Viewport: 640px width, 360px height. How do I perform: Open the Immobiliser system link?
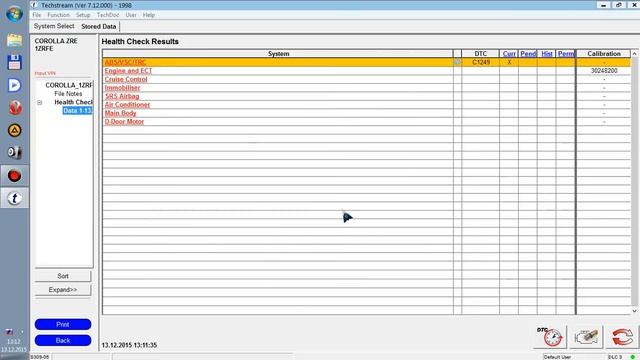(122, 88)
